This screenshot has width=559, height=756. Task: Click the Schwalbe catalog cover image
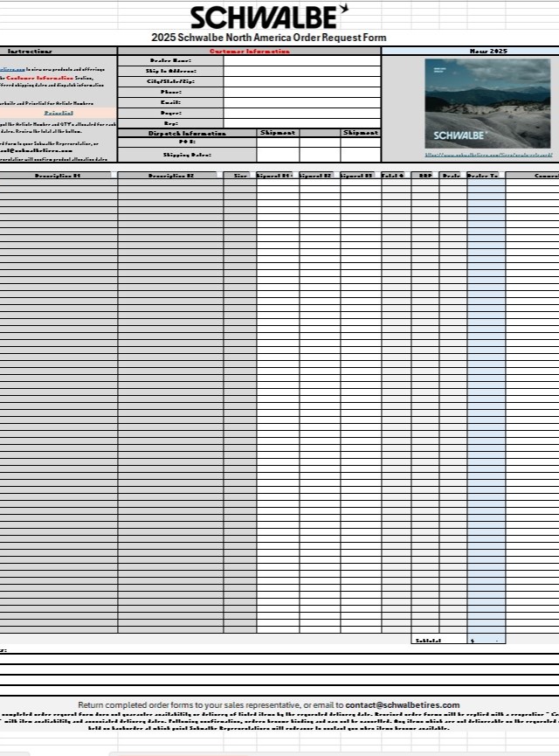(x=487, y=103)
